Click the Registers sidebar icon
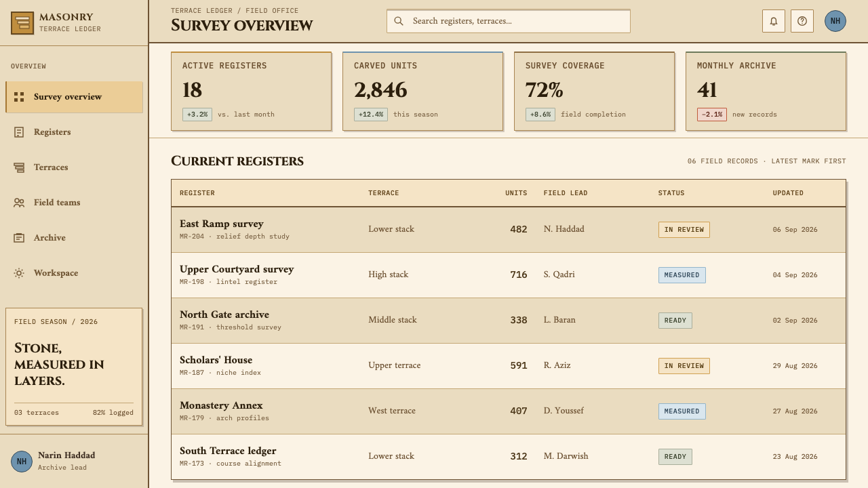The image size is (868, 488). (19, 132)
